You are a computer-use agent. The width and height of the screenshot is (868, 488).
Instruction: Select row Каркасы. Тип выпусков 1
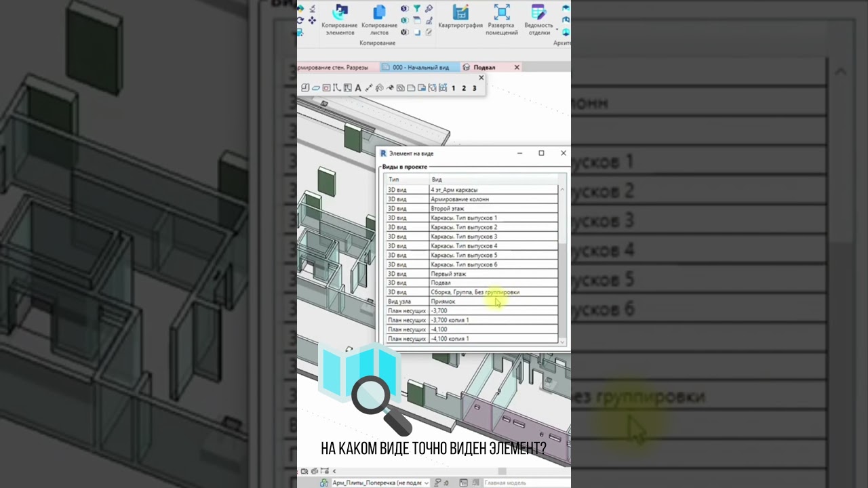click(x=472, y=218)
